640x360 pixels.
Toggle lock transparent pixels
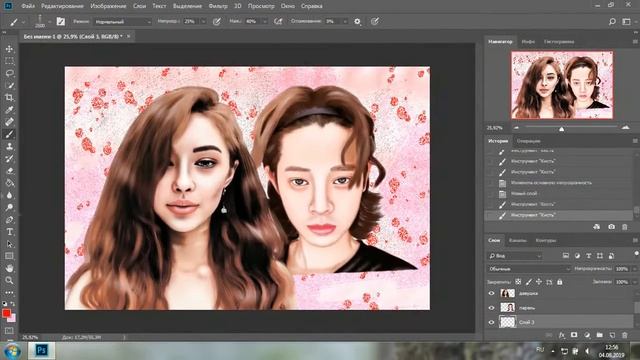518,282
